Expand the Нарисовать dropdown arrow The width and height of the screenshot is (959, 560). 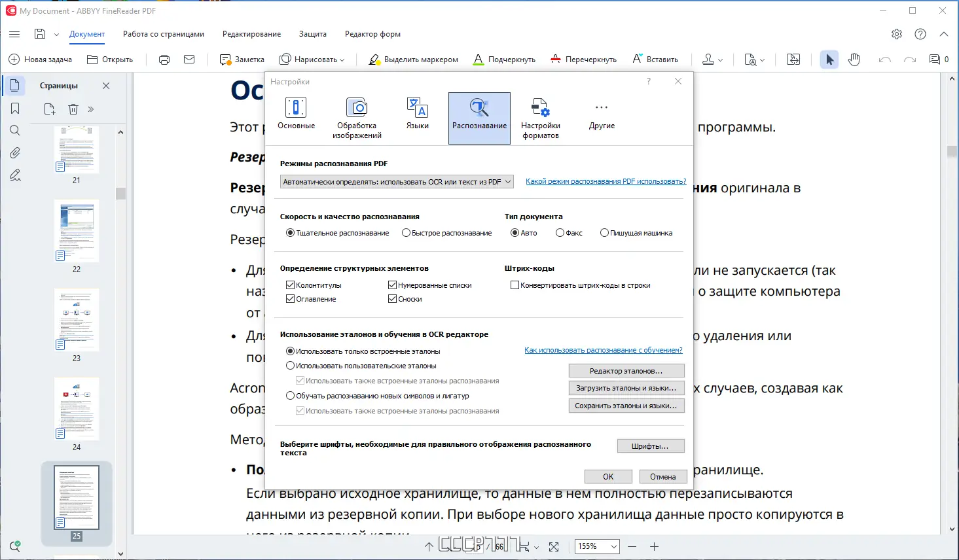(342, 59)
